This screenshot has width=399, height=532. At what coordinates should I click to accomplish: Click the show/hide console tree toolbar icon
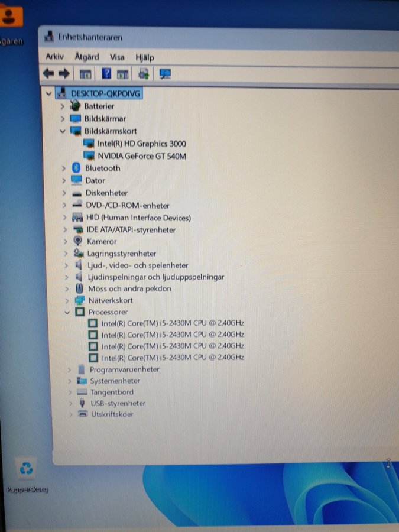[x=86, y=74]
